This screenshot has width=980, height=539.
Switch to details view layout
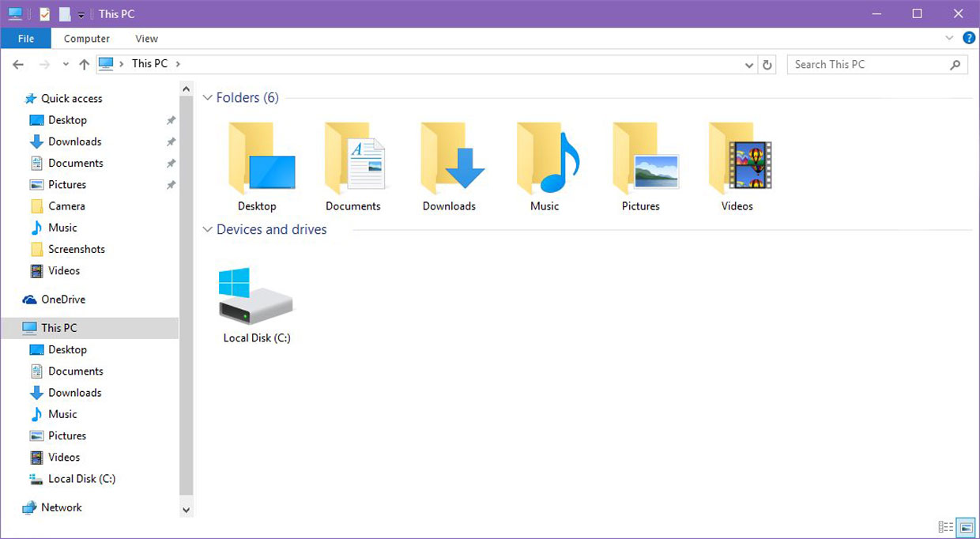point(945,527)
